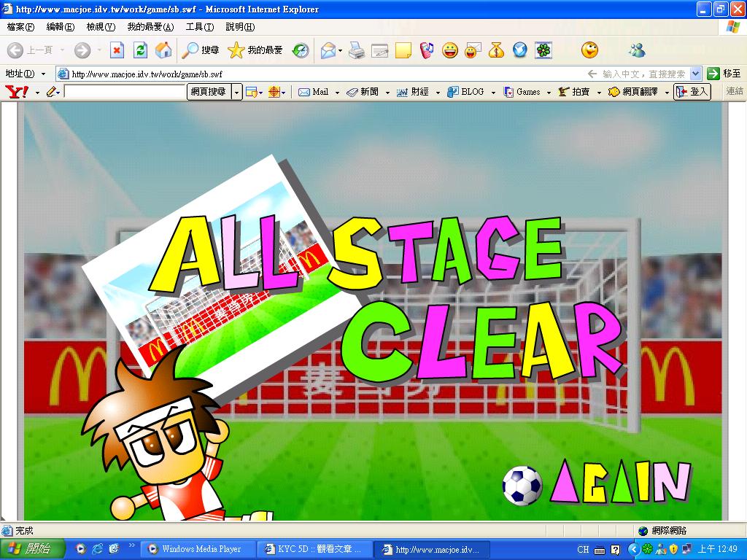The width and height of the screenshot is (747, 560).
Task: Click the laughing yellow smiley icon
Action: (x=449, y=50)
